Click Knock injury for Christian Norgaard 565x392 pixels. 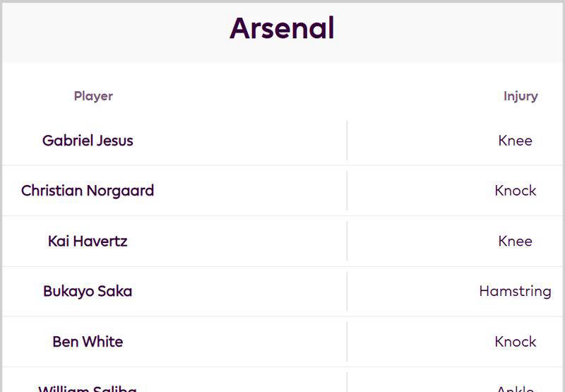516,191
